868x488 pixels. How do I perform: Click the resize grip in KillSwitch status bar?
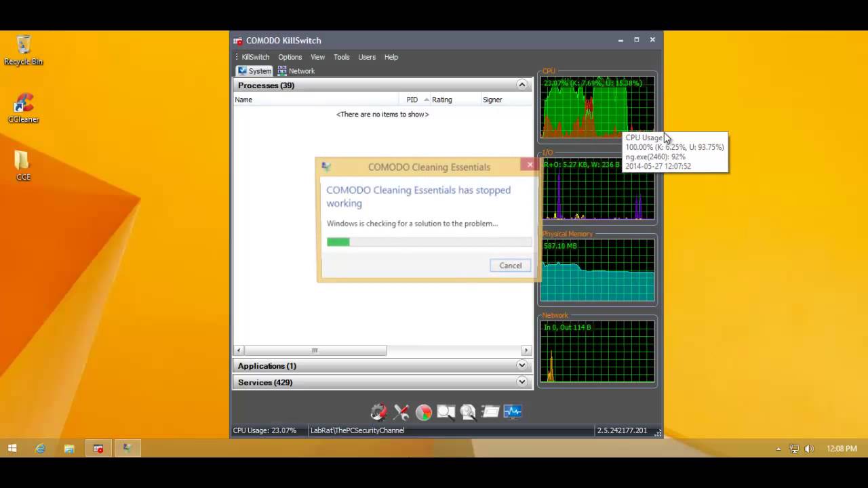658,432
